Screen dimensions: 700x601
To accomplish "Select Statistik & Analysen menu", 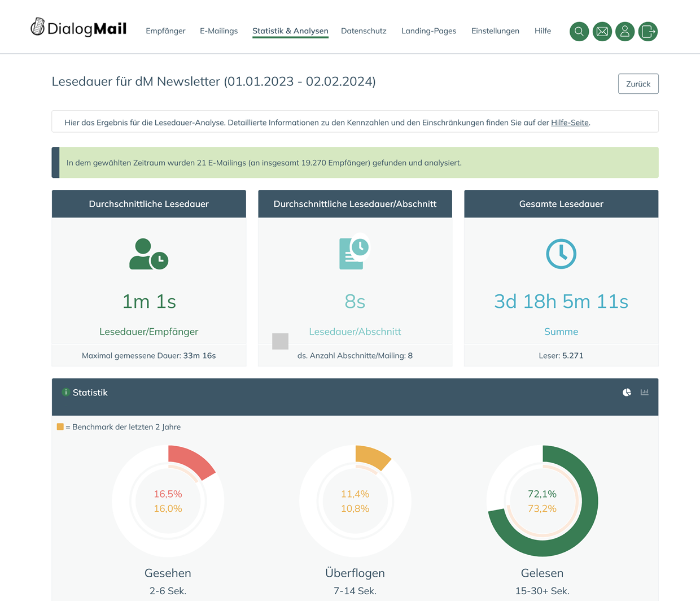I will [x=290, y=31].
